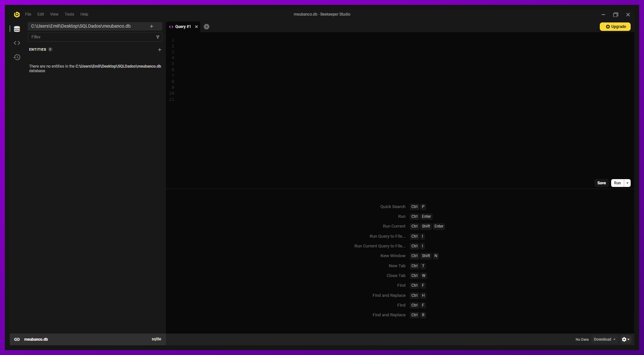Screen dimensions: 644x355
Task: Open the database entities sidebar icon
Action: point(17,29)
